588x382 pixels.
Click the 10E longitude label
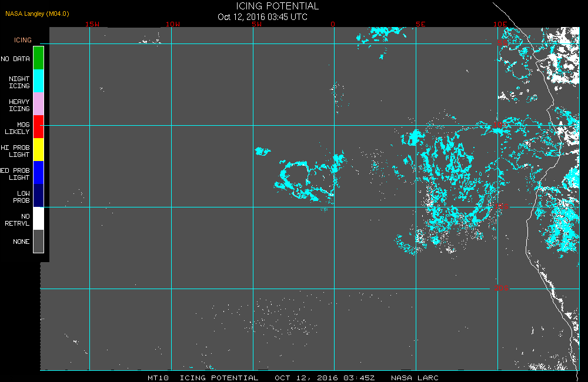pos(500,24)
